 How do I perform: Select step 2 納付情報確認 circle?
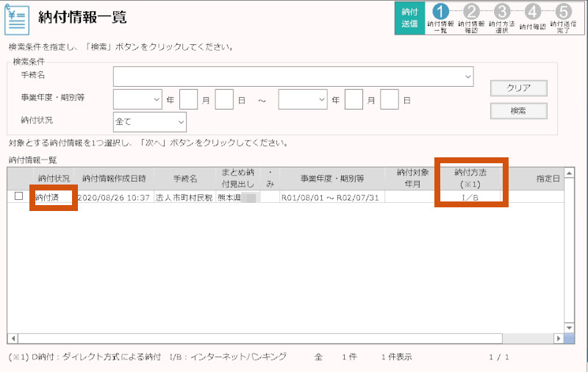[x=471, y=12]
